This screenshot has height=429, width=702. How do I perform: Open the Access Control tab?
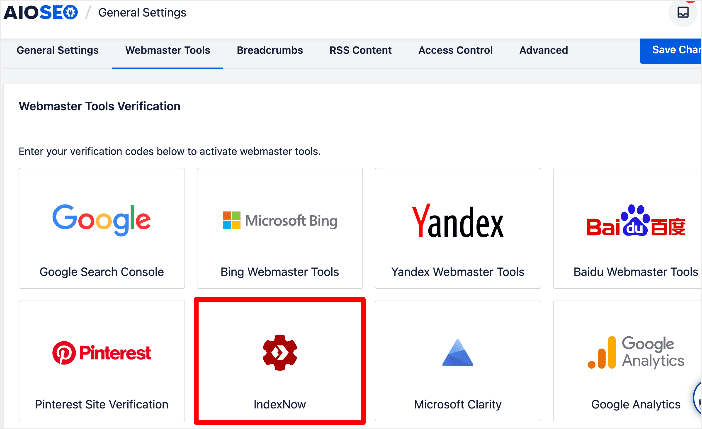tap(455, 50)
